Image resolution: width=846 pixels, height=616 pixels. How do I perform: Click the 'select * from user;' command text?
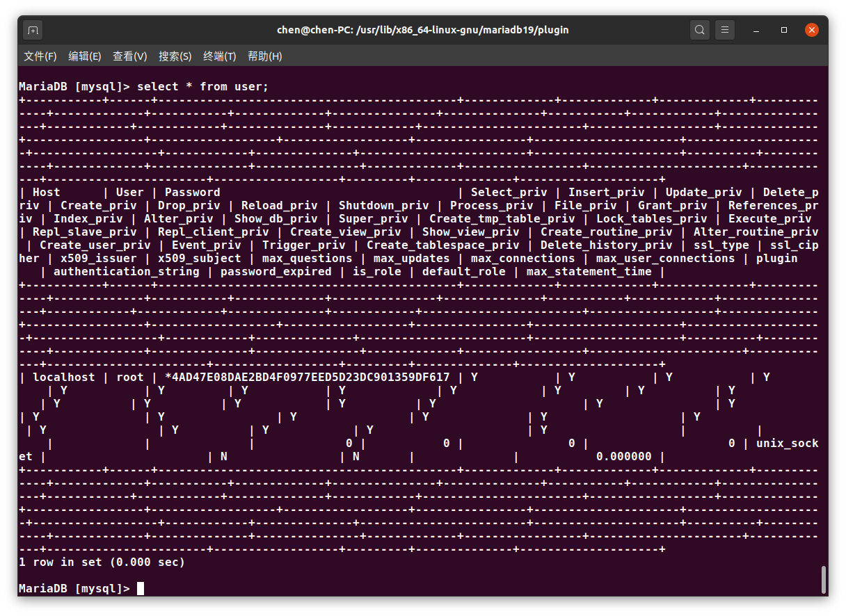tap(203, 87)
